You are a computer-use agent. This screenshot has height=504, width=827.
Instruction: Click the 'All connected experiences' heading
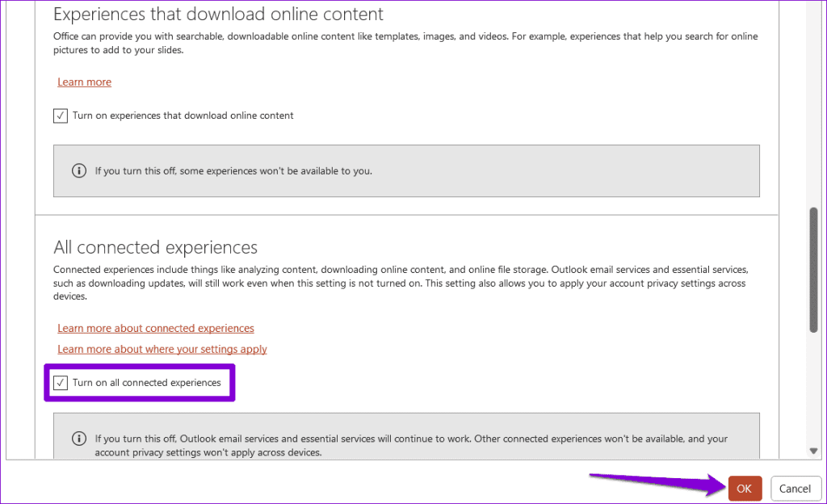tap(156, 247)
